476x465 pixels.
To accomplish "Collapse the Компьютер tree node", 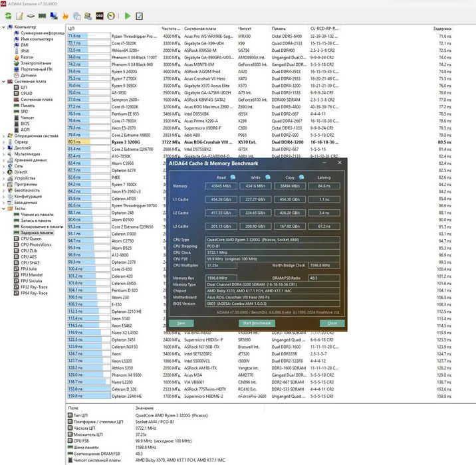I will pyautogui.click(x=3, y=27).
